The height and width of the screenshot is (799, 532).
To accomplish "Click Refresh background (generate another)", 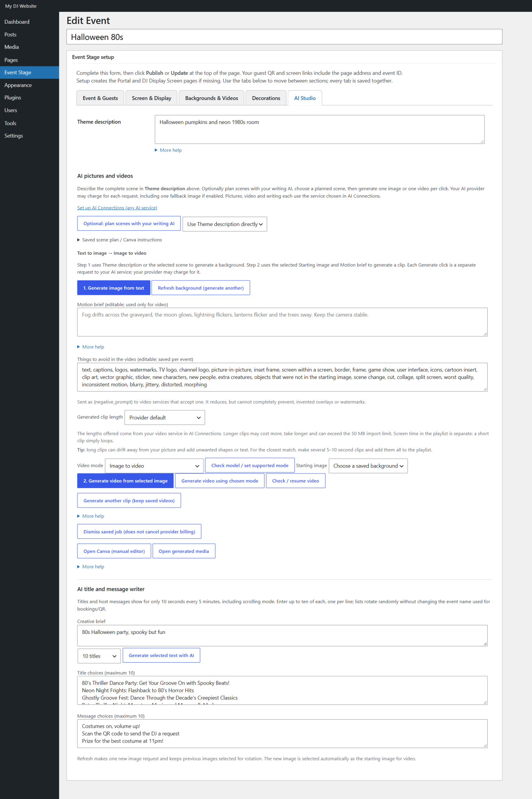I will [201, 288].
